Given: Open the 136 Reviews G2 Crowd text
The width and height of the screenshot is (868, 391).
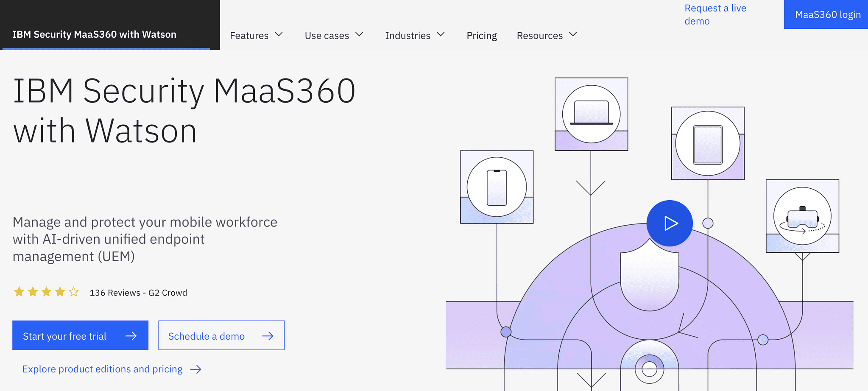Looking at the screenshot, I should [138, 293].
